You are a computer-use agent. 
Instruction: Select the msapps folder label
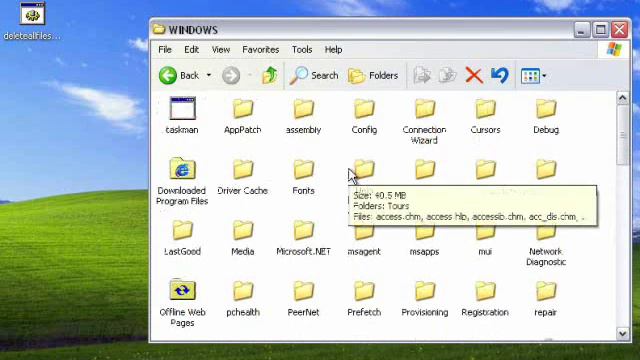424,252
